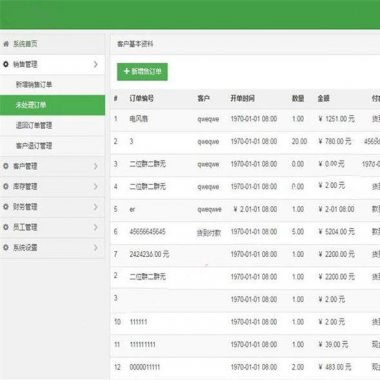Image resolution: width=380 pixels, height=380 pixels.
Task: Click the circle icon next to 员工管理
Action: tap(6, 227)
